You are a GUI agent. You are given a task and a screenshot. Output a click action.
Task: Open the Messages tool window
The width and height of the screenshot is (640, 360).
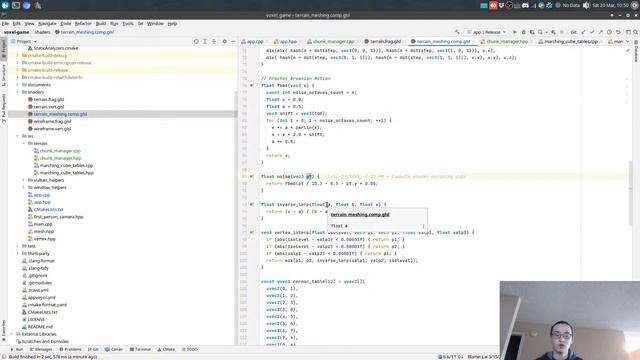click(41, 349)
